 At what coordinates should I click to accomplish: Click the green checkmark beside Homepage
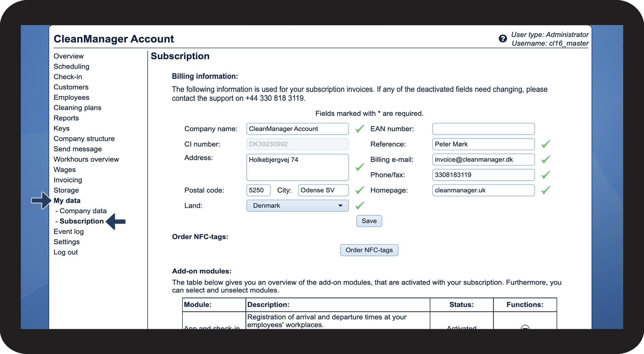click(x=546, y=190)
